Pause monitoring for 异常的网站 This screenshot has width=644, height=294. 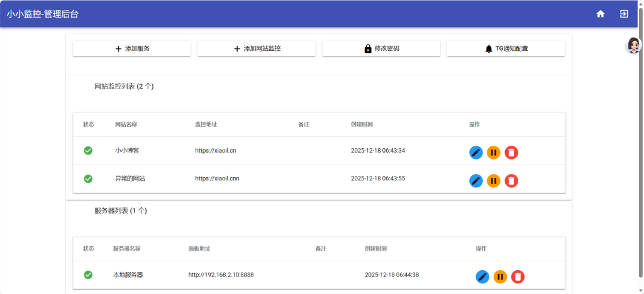[x=494, y=181]
